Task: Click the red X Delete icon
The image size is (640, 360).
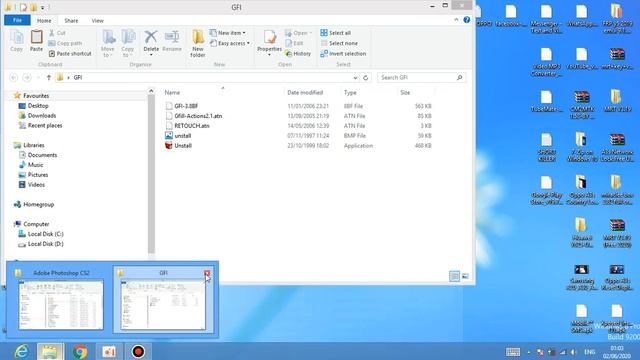Action: pos(151,38)
